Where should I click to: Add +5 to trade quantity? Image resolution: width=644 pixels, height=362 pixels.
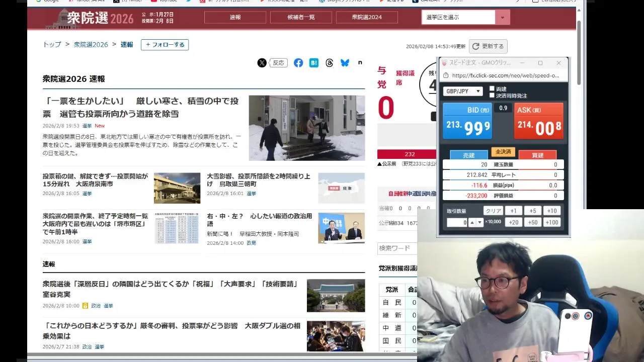pyautogui.click(x=532, y=211)
